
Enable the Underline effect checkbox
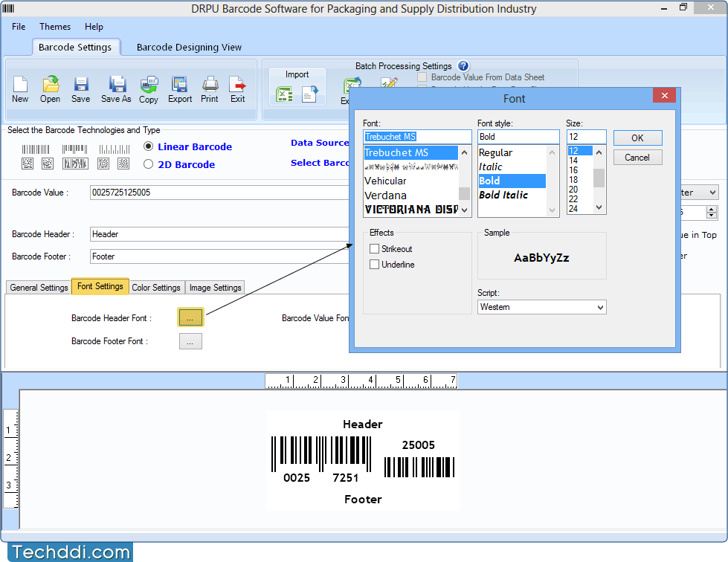coord(374,265)
